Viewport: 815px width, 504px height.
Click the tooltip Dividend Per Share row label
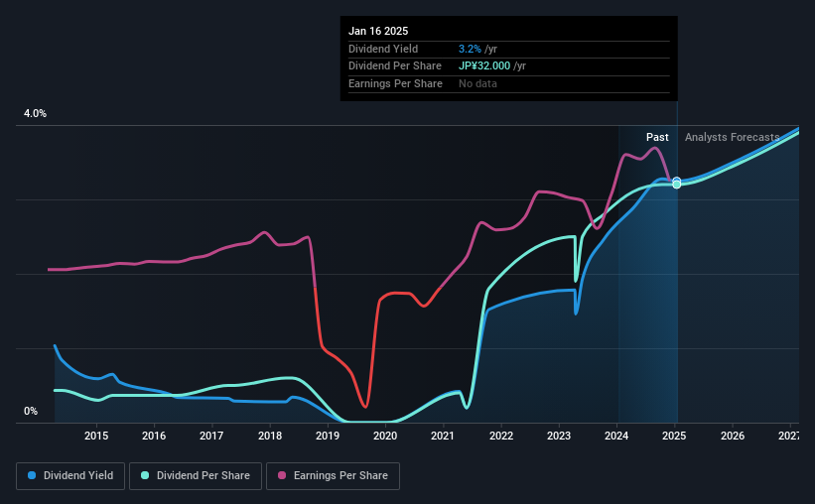pyautogui.click(x=395, y=66)
